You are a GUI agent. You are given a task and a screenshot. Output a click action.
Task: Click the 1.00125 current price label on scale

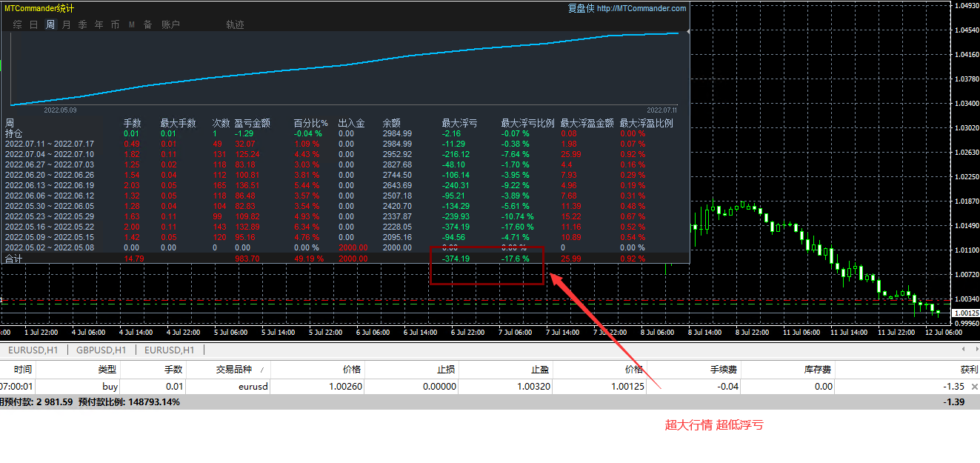tap(966, 313)
